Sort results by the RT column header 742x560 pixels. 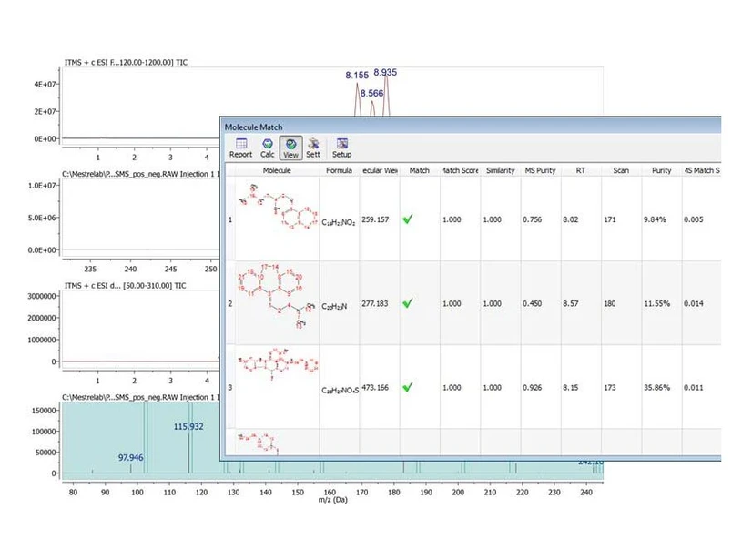pyautogui.click(x=580, y=170)
